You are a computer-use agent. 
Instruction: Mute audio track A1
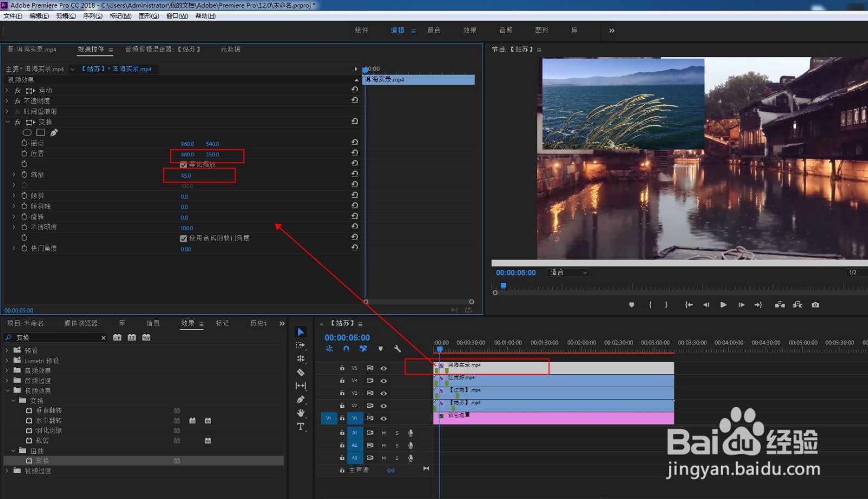[384, 433]
